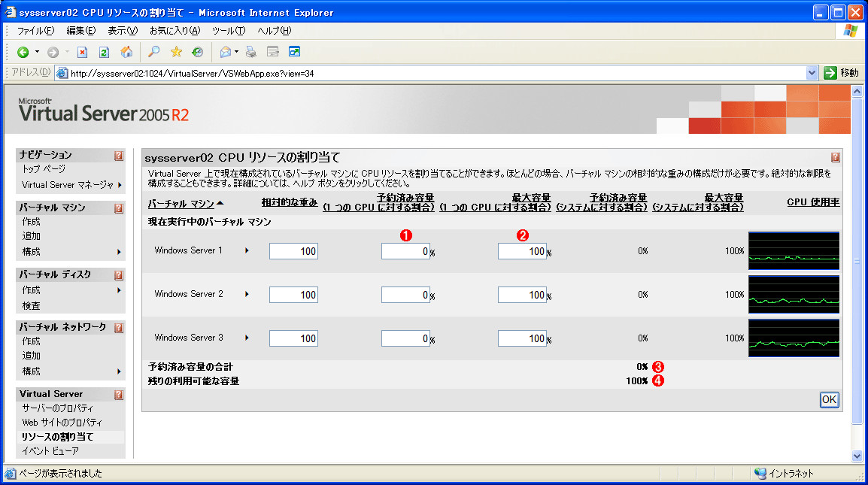Open the 編集 menu
The width and height of the screenshot is (868, 485).
coord(80,31)
